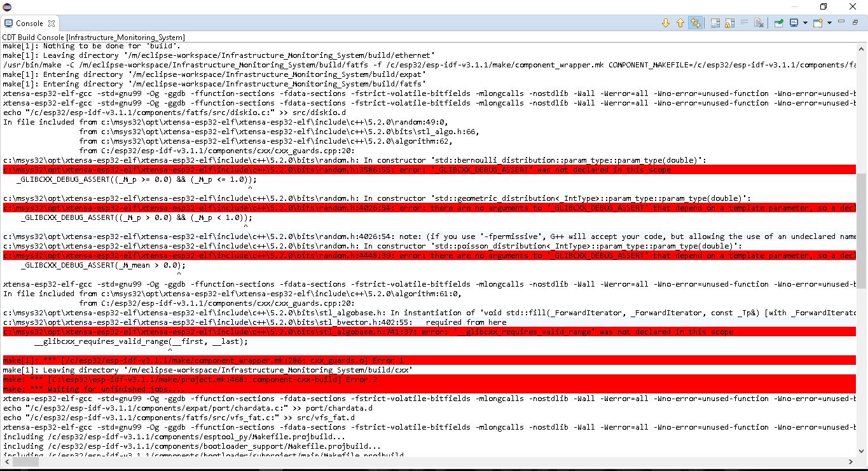
Task: Jump to the next error marker
Action: [x=666, y=23]
